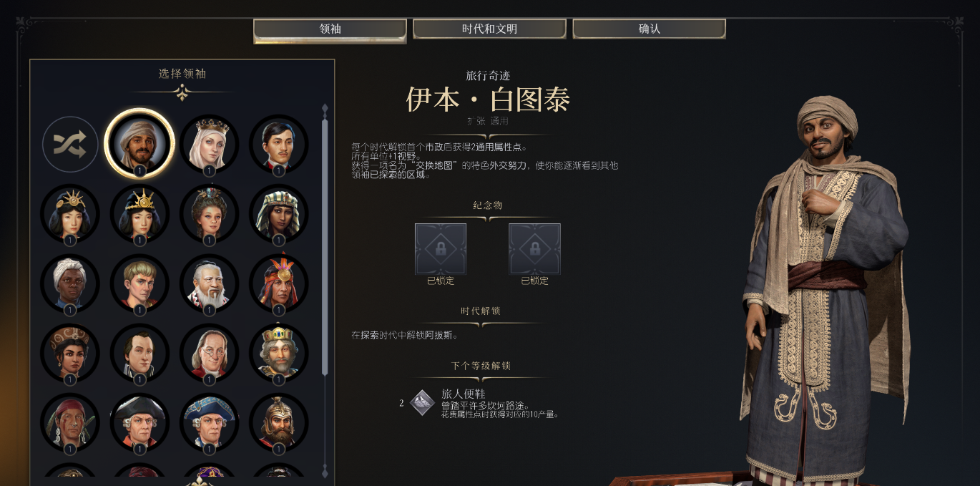This screenshot has width=980, height=486.
Task: Click the 确认 button
Action: tap(649, 29)
